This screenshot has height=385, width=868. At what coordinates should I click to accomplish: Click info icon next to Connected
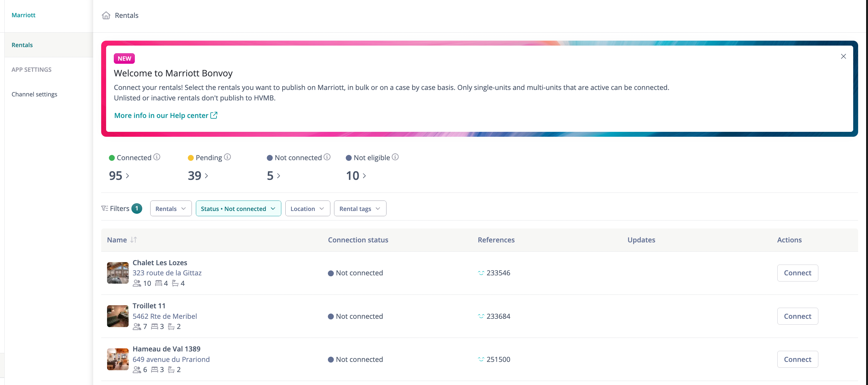tap(157, 157)
